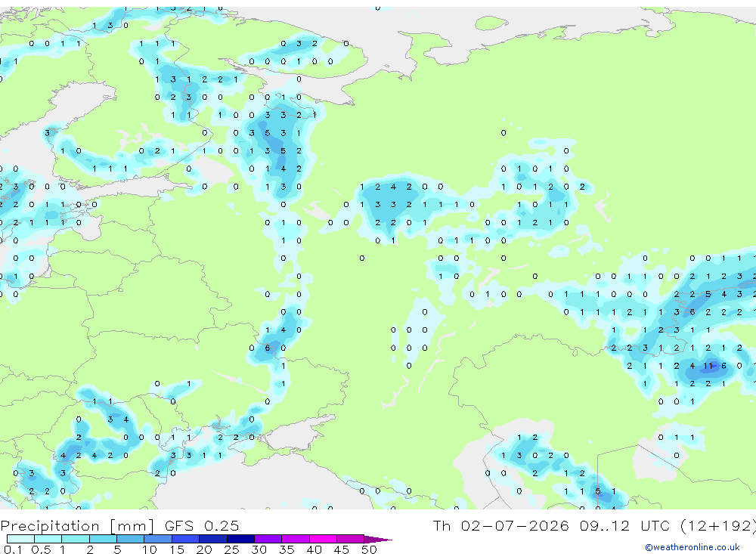Pick the 5–10 mm blue legend swatch
This screenshot has height=554, width=756.
coord(131,539)
